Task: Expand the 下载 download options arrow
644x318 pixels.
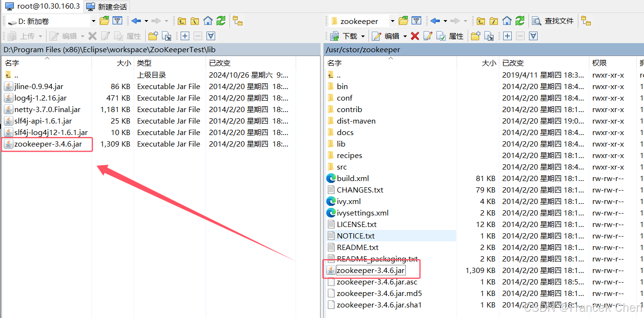Action: click(x=363, y=36)
